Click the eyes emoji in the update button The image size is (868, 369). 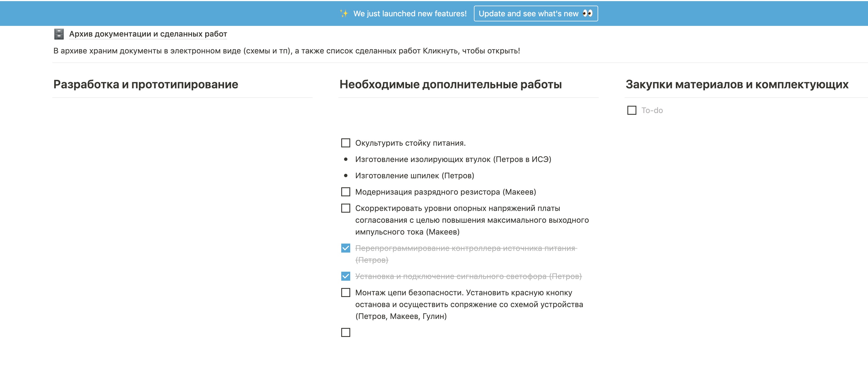(587, 13)
